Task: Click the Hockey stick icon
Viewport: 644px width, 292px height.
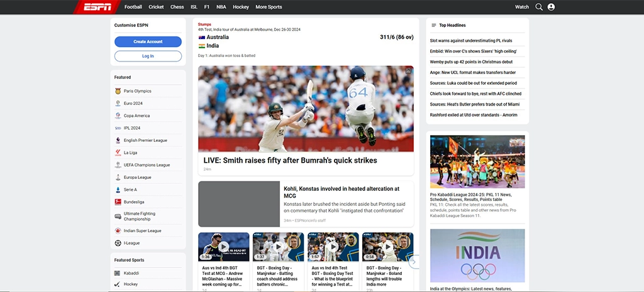Action: point(118,284)
